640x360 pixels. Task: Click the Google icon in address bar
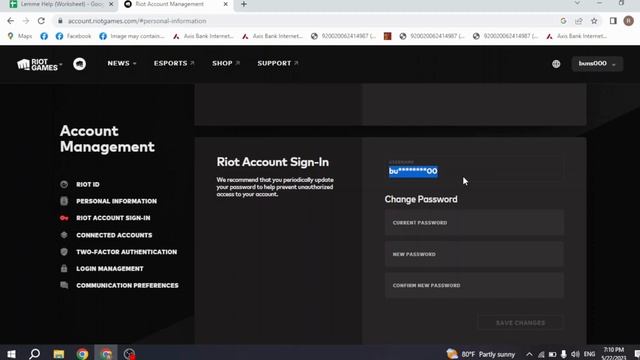tap(563, 21)
